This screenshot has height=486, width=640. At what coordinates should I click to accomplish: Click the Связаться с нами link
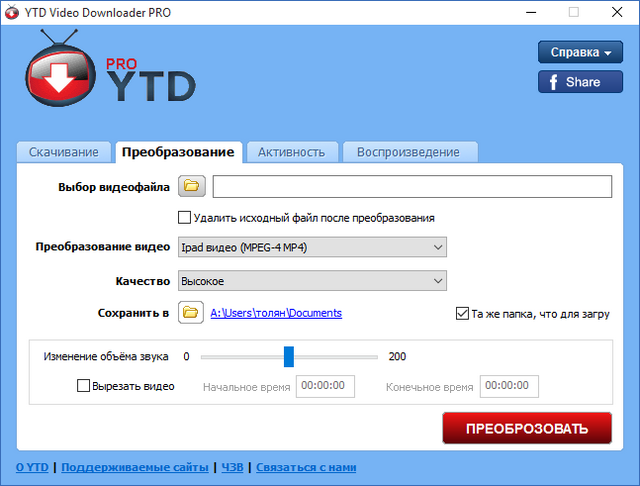[306, 467]
